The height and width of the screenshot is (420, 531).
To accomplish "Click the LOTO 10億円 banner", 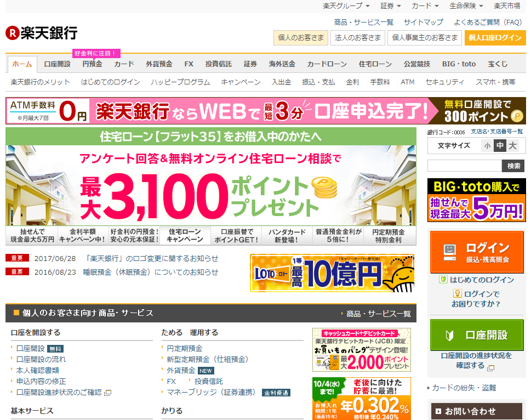I will [332, 274].
